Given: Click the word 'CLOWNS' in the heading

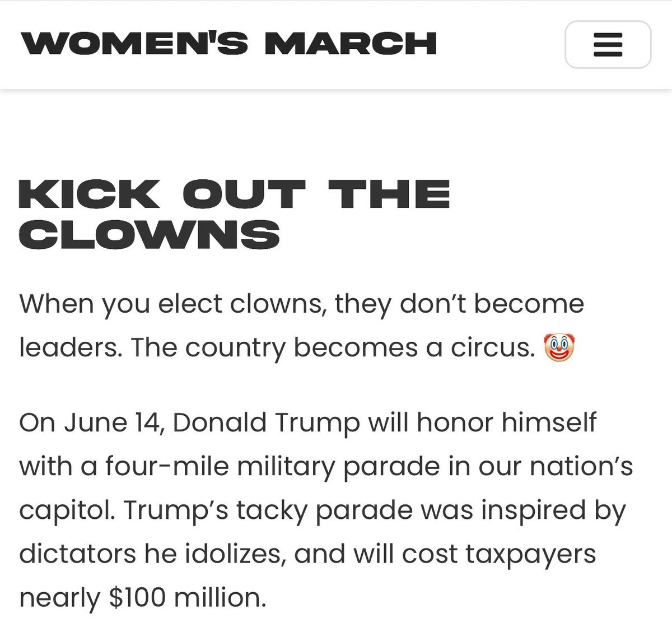Looking at the screenshot, I should tap(149, 234).
